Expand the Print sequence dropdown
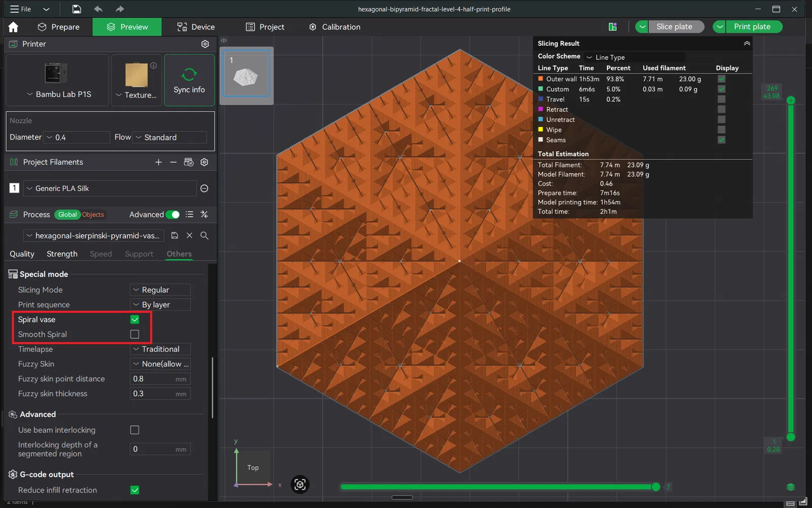Screen dimensions: 812x508 [x=160, y=305]
